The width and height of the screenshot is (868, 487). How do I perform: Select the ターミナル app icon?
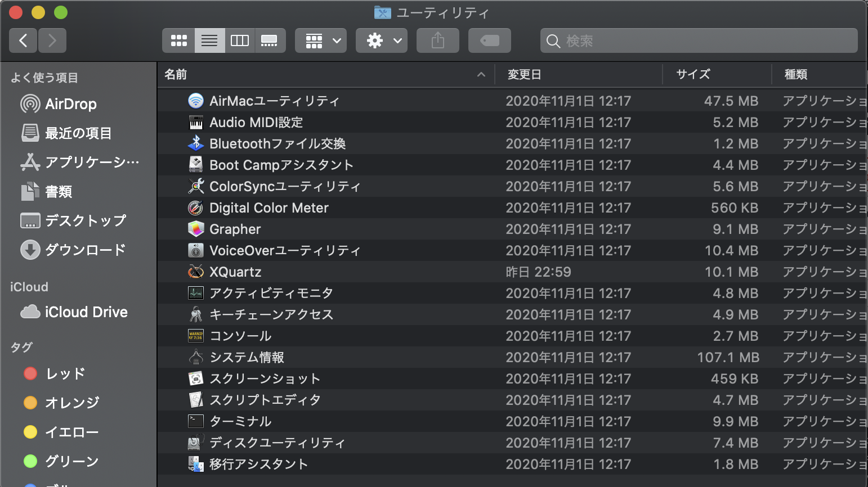click(x=195, y=421)
